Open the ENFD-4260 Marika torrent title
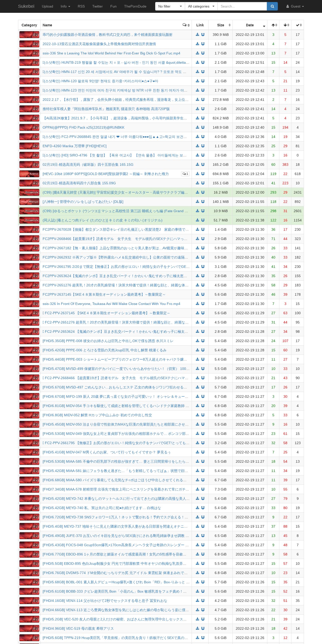 74,146
